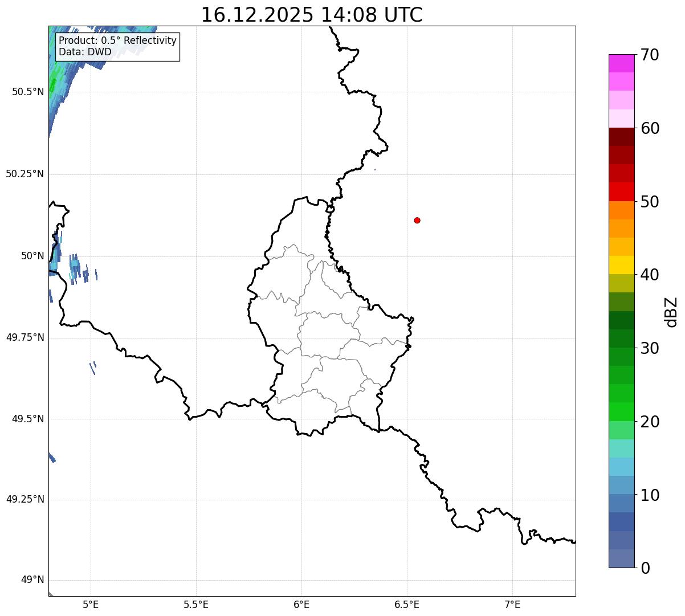Click the 20 colorbar tick label
This screenshot has width=685, height=616.
[x=650, y=422]
